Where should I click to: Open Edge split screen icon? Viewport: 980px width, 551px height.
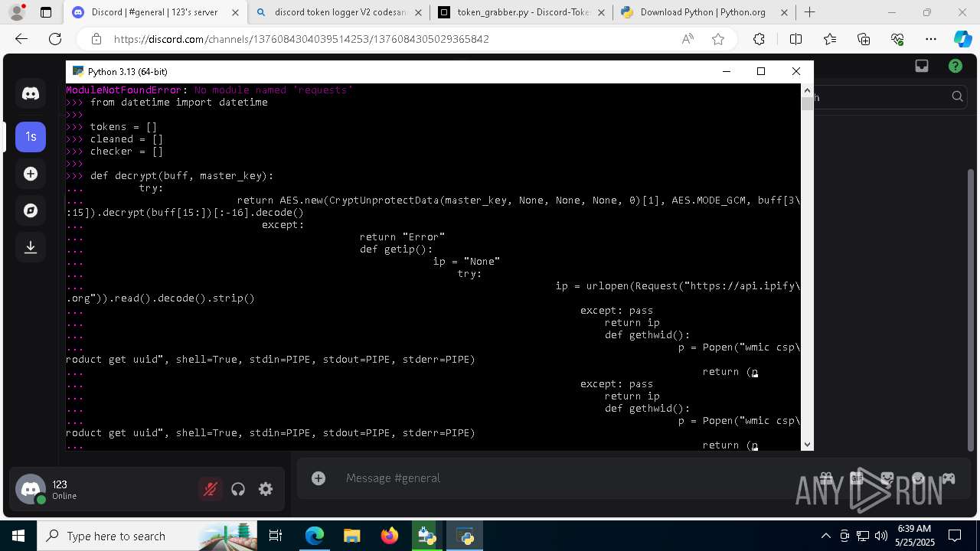click(x=795, y=39)
